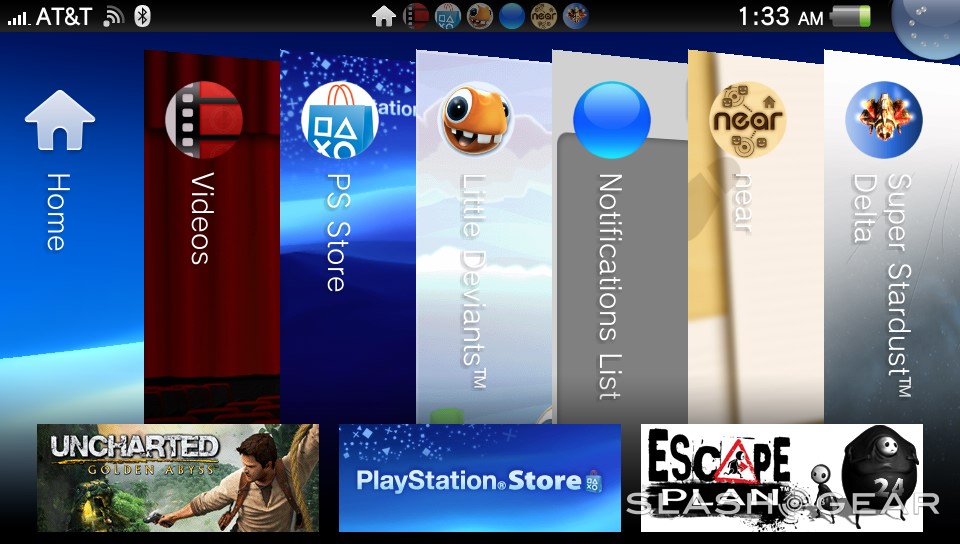Tap the Bluetooth status icon
This screenshot has height=544, width=960.
[142, 17]
